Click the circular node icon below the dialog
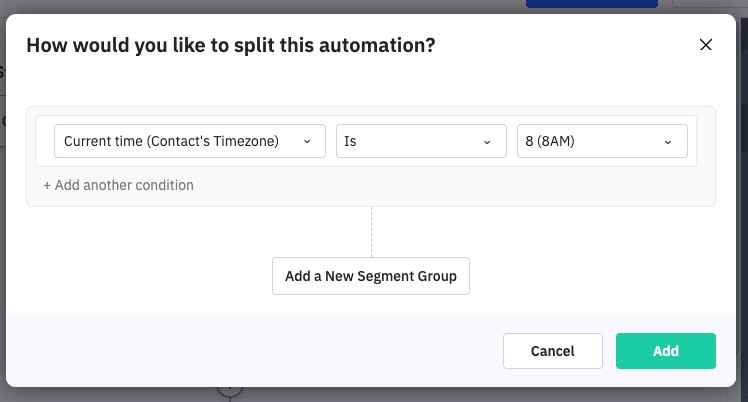 click(230, 393)
